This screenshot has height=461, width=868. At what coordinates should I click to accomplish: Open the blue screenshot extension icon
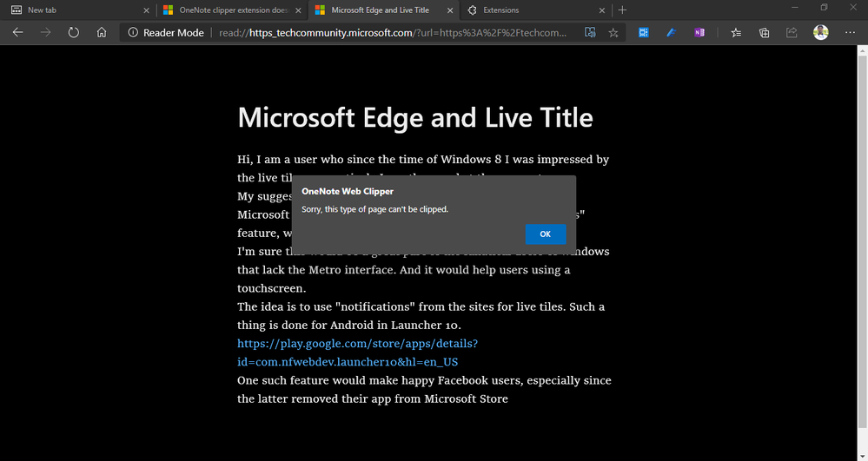(x=643, y=33)
